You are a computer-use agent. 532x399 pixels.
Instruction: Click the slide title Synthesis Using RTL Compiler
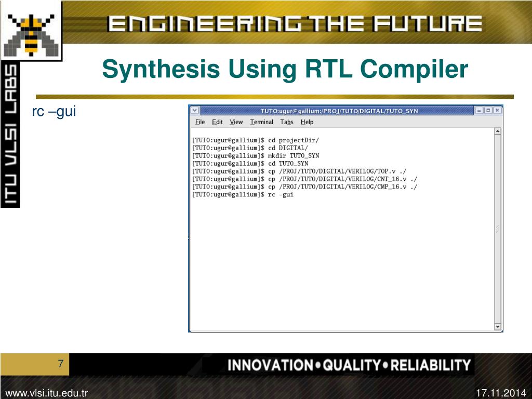click(x=285, y=69)
